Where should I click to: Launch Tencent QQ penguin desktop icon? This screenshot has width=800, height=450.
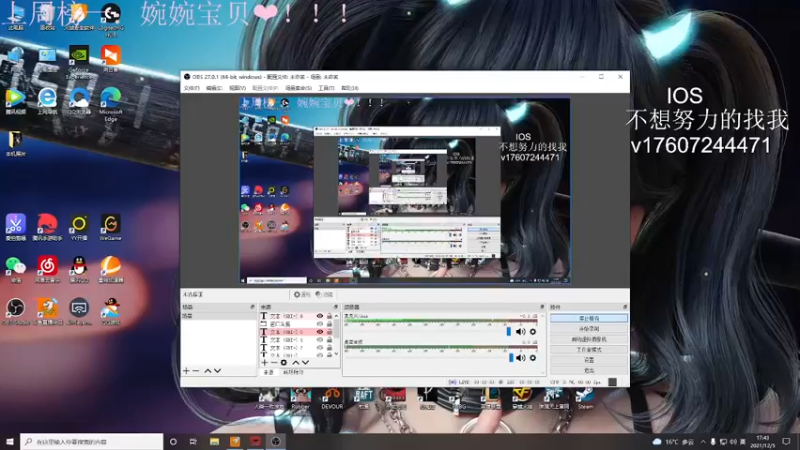[79, 269]
